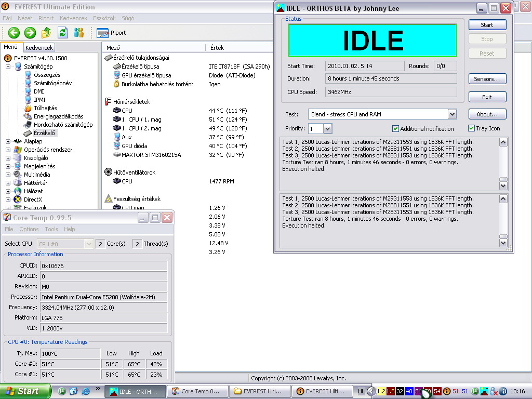Sort by the Érték column header
The height and width of the screenshot is (399, 532).
point(240,48)
